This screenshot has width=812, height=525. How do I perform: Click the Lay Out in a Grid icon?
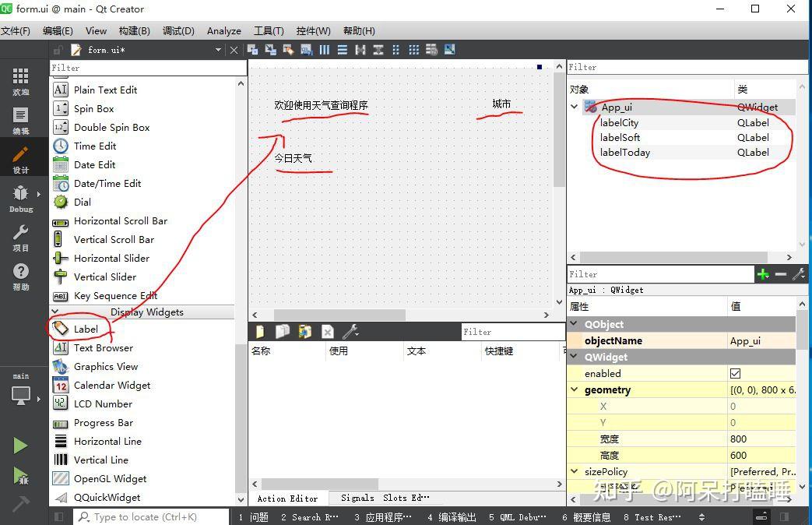(413, 50)
